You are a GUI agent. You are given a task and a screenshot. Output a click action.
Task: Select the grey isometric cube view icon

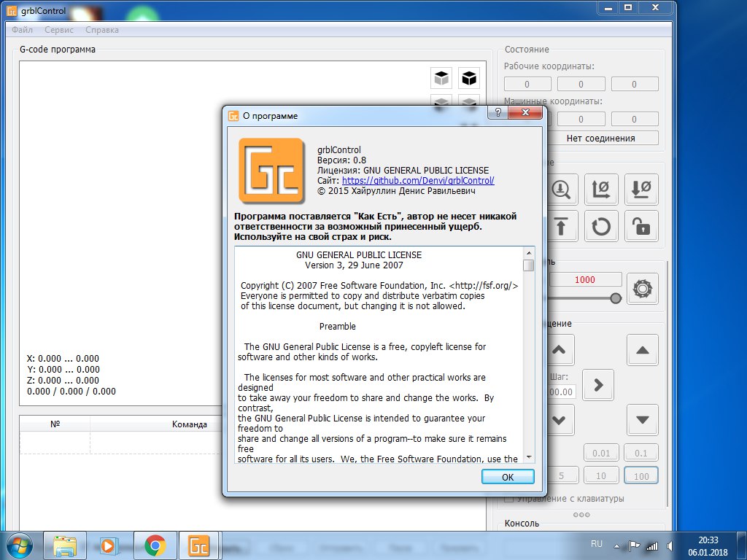(441, 77)
